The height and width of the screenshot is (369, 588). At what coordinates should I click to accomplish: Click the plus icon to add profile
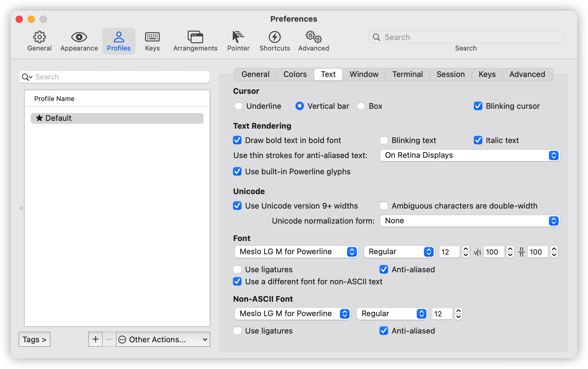tap(95, 339)
